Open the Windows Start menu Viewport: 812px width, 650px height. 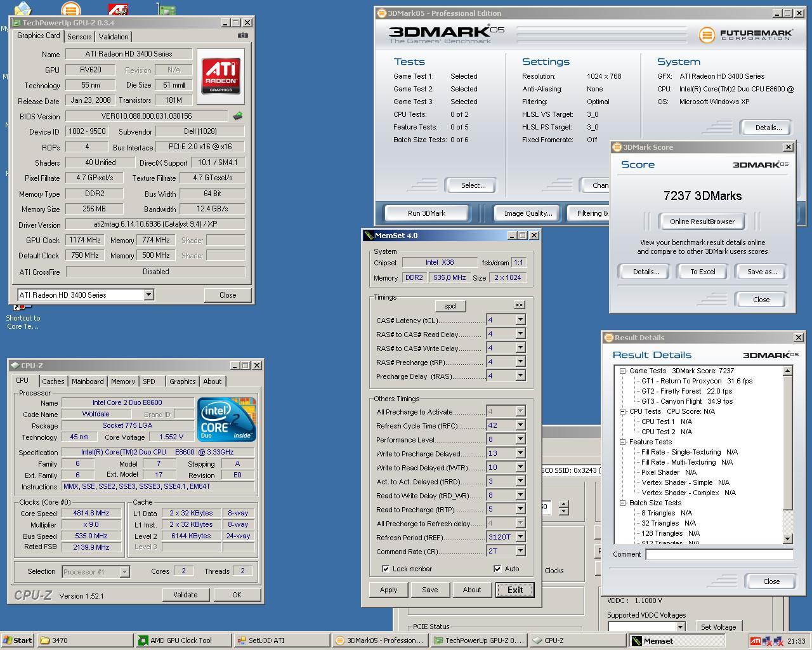[x=18, y=640]
